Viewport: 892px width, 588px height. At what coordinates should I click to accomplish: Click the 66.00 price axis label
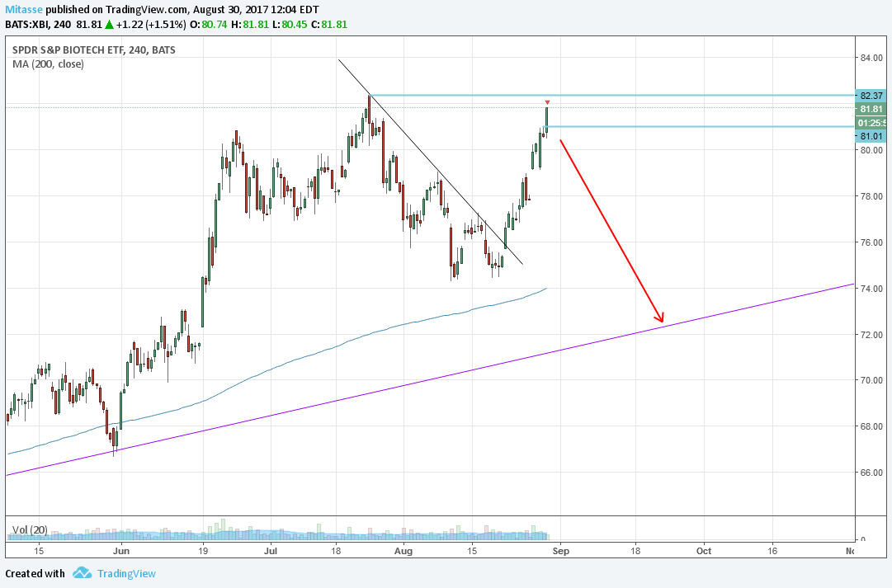click(x=871, y=472)
